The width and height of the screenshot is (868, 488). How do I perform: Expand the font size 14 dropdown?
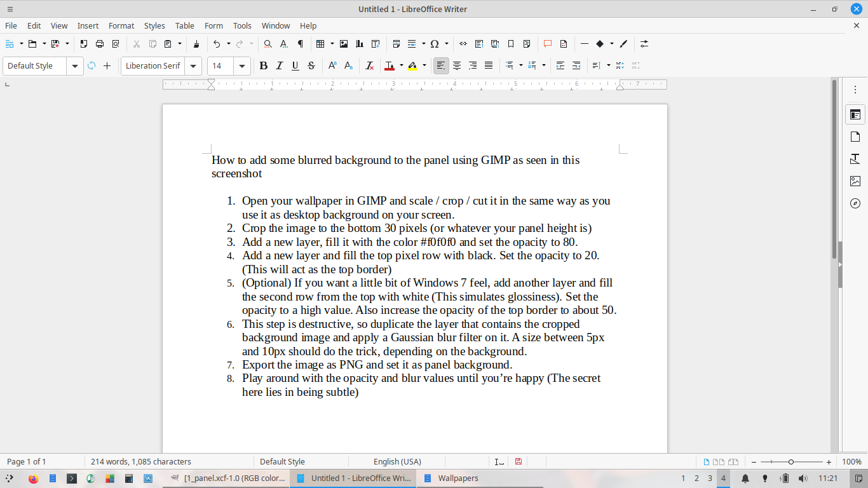[242, 66]
